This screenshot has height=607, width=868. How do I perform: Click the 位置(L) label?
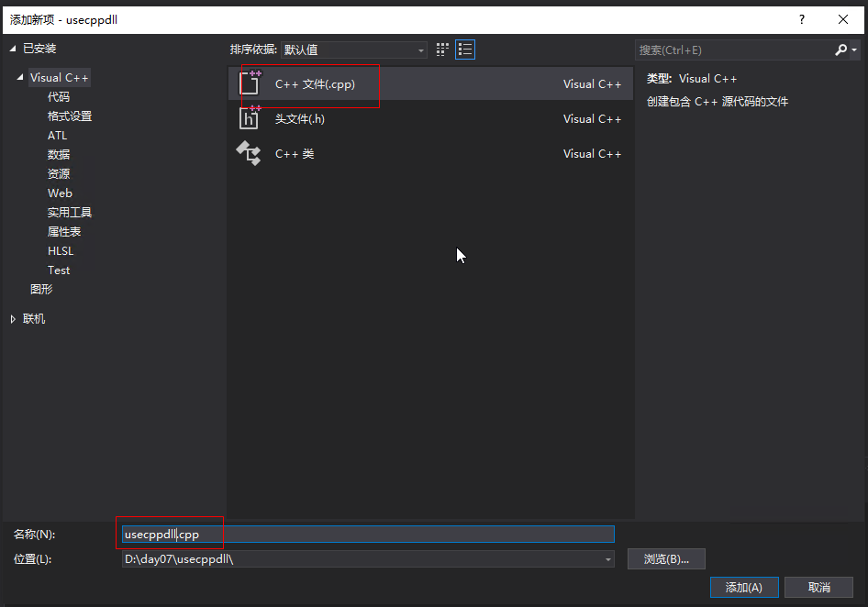tap(33, 559)
